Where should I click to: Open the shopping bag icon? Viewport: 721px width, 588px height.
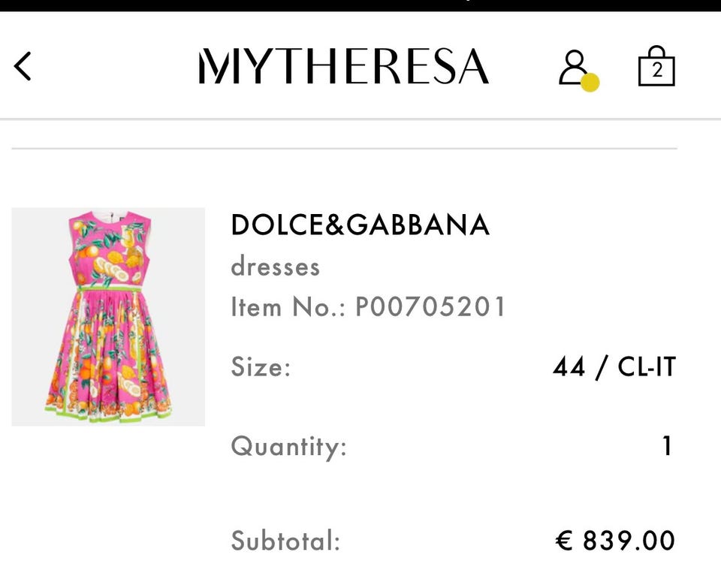[656, 67]
